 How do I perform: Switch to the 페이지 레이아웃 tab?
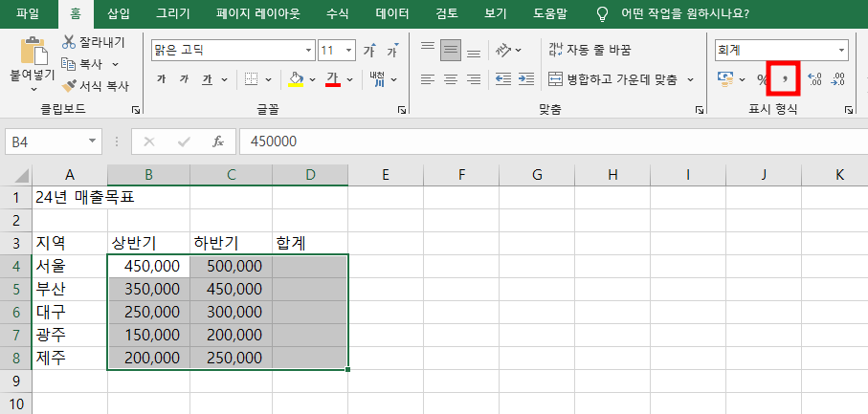click(x=258, y=13)
